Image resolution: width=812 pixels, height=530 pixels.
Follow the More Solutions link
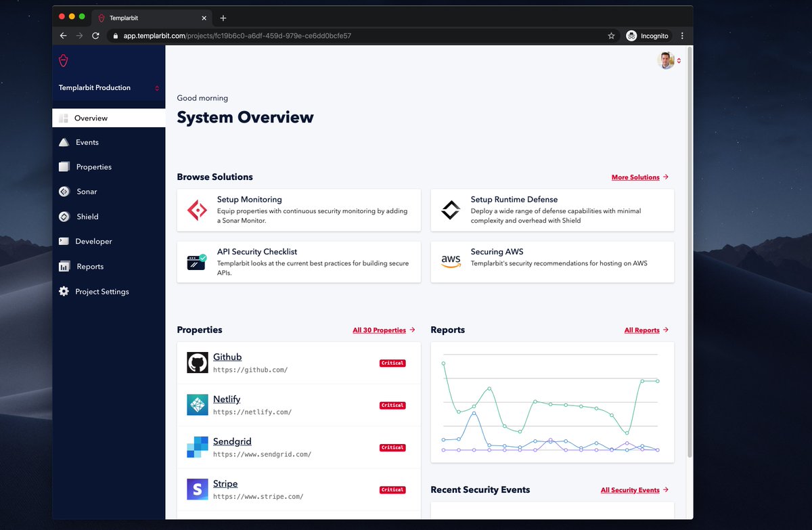(639, 177)
